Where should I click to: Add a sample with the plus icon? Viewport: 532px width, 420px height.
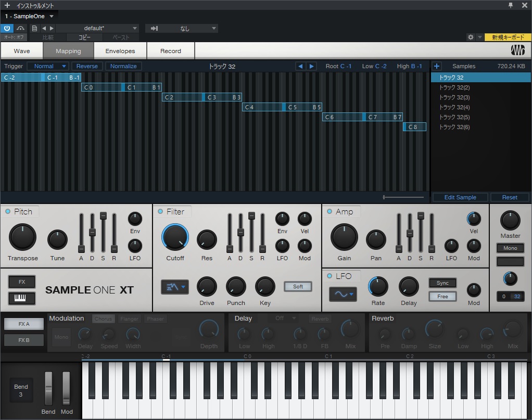tap(437, 66)
